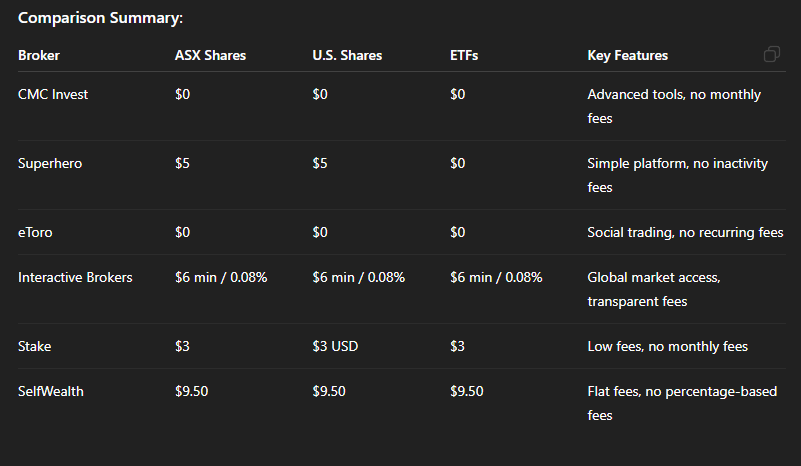801x466 pixels.
Task: Select the SelfWealth broker name
Action: coord(51,392)
